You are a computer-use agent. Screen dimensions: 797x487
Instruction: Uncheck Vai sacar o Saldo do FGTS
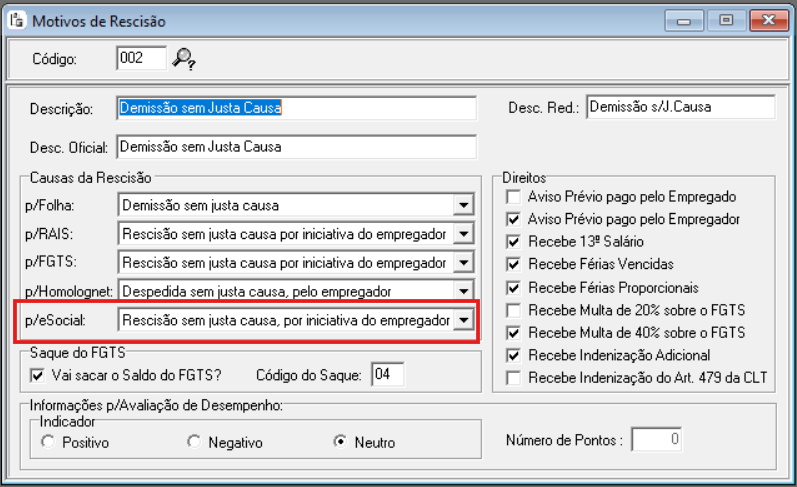(x=38, y=375)
